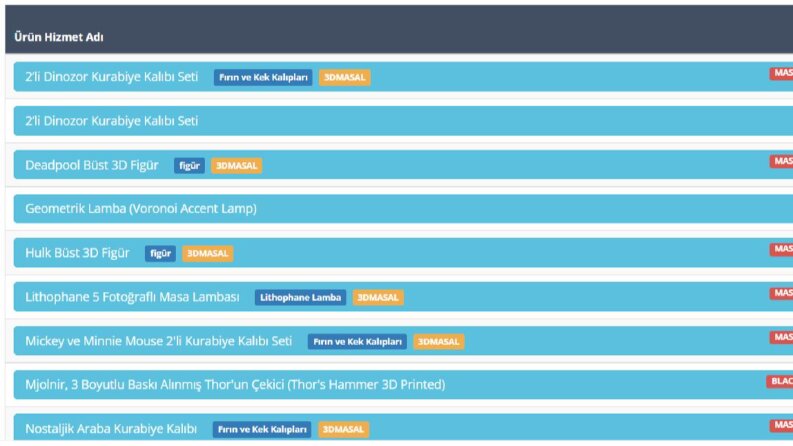Click figür tag on Deadpool row

click(x=189, y=165)
